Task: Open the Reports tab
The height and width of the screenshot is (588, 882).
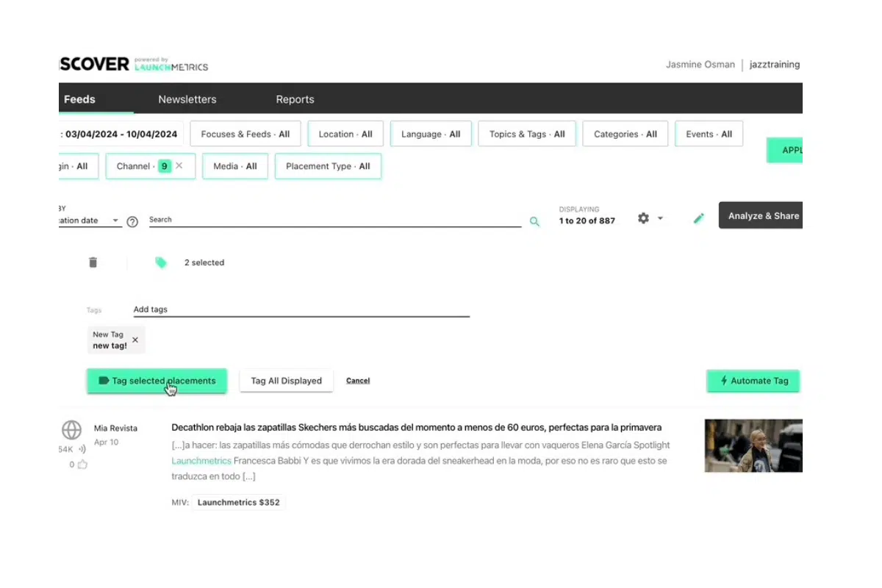Action: [295, 99]
